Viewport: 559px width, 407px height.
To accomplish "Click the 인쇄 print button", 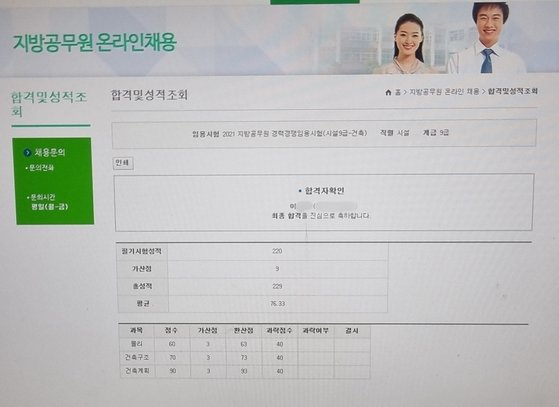I will pos(123,163).
